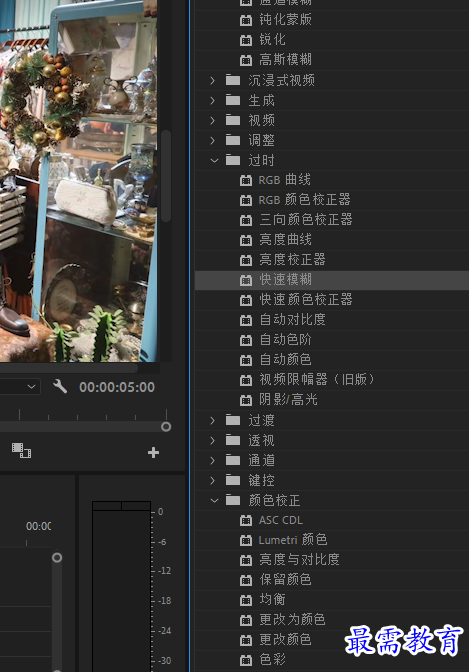Click the 00:00:05:00 duration timecode

point(117,387)
